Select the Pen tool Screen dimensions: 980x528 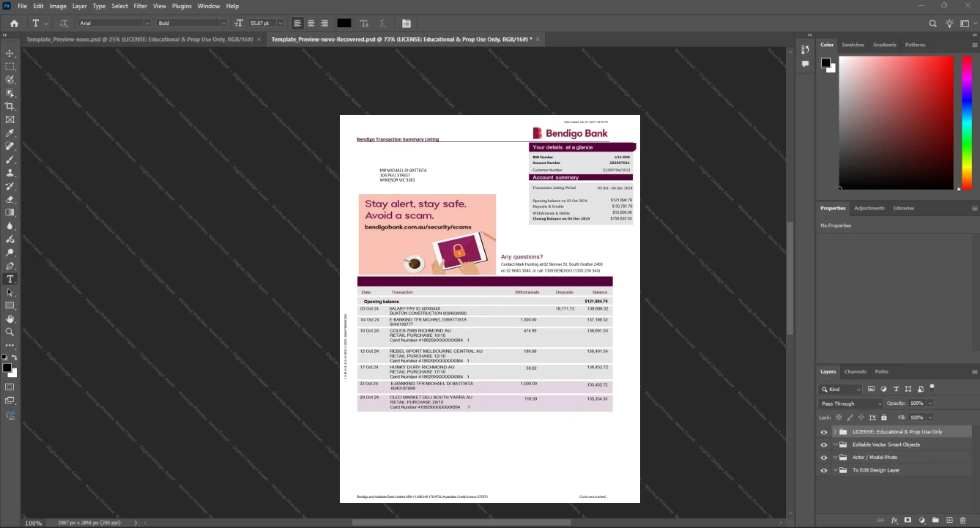(x=10, y=266)
